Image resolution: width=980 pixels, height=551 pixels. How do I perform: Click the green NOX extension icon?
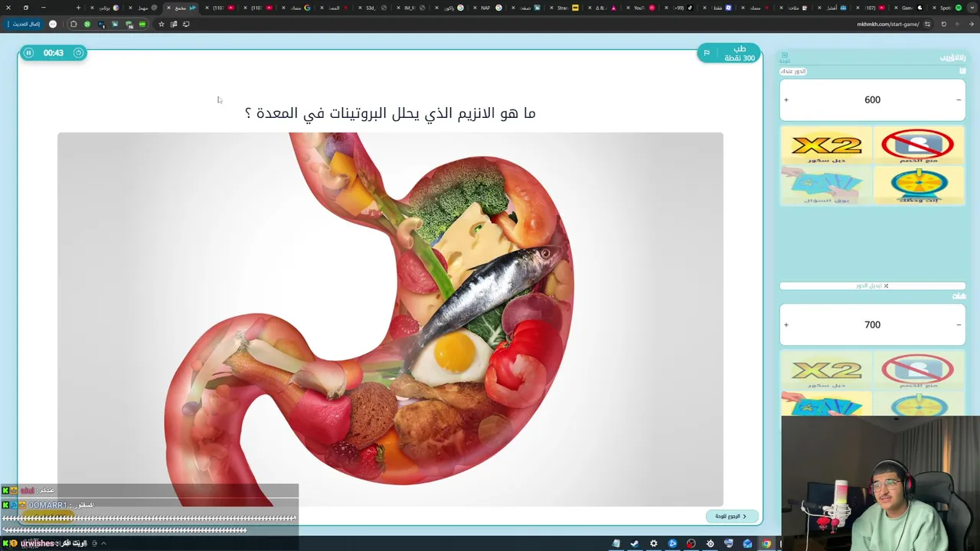tap(142, 24)
